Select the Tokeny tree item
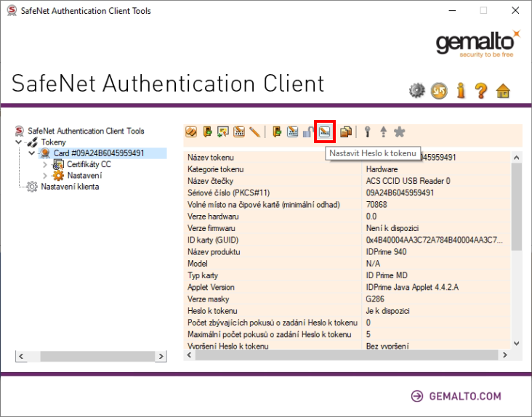532x417 pixels. pos(53,142)
